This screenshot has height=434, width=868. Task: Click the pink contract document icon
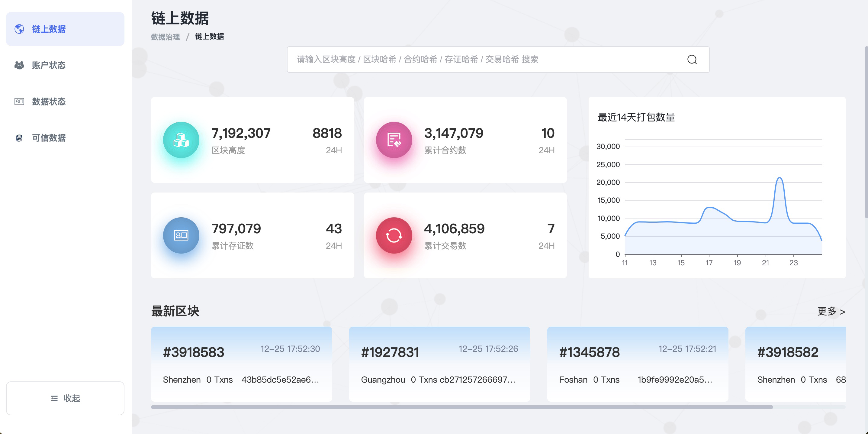coord(394,140)
